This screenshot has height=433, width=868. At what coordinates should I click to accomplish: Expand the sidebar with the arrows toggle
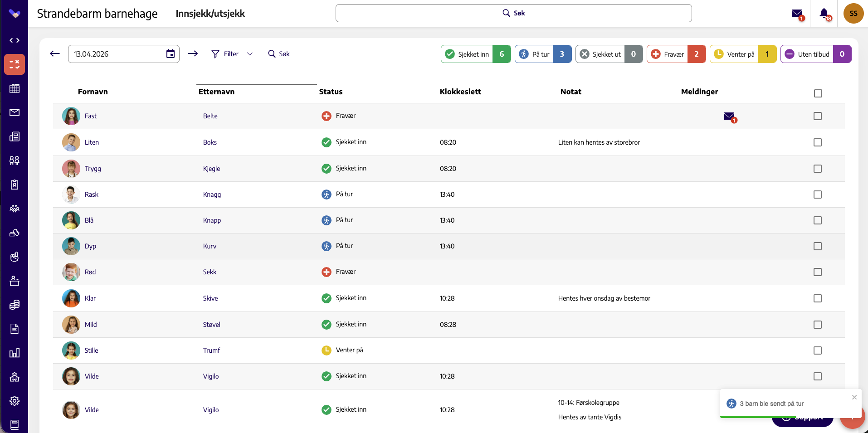click(x=15, y=40)
